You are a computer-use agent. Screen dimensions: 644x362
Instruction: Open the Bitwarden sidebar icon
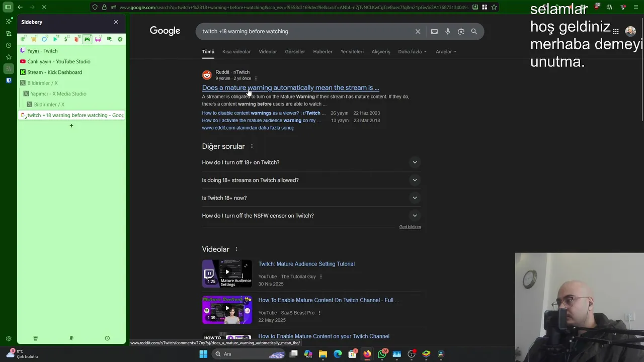[x=9, y=80]
